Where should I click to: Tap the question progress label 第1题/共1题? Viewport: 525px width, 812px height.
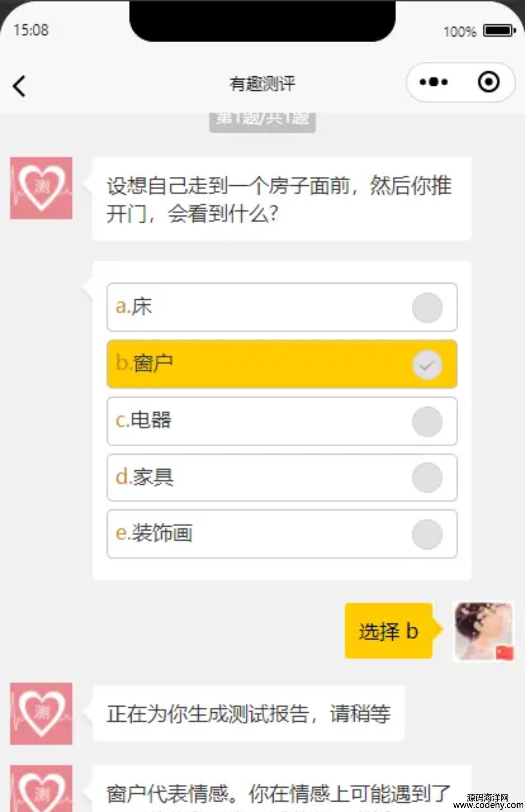262,121
